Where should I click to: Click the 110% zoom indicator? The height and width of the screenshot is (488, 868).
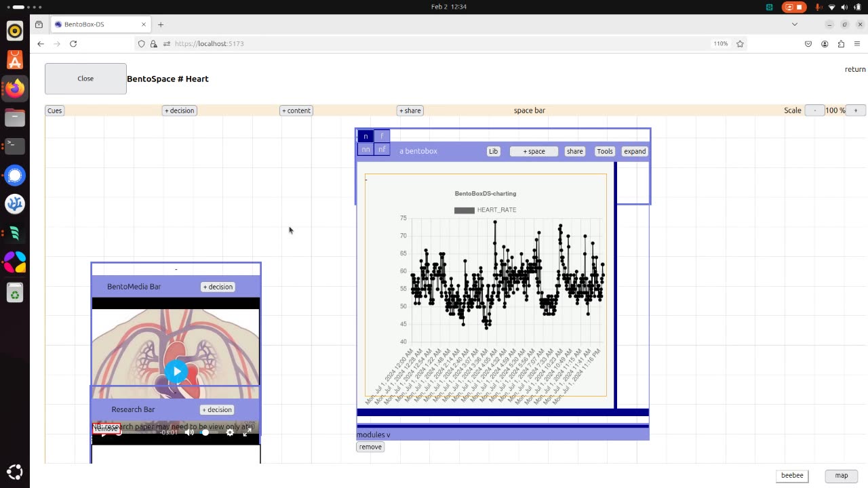coord(720,43)
